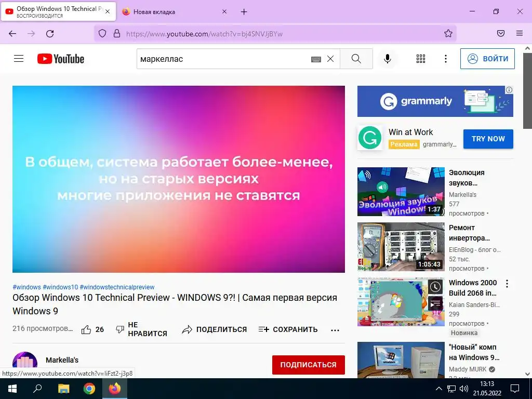
Task: Open Ремонт инвертора video thumbnail
Action: [x=401, y=247]
